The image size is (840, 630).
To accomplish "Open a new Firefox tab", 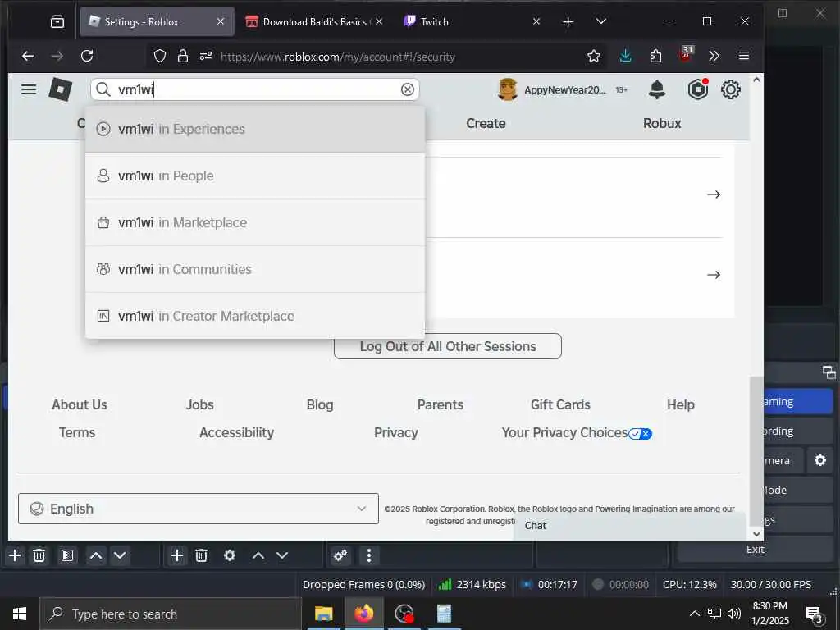I will (x=568, y=22).
